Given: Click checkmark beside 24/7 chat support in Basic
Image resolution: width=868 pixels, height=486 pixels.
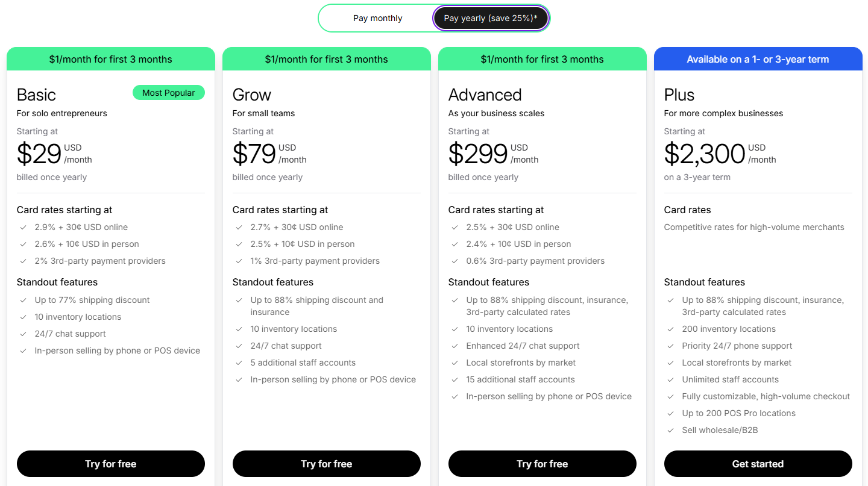Looking at the screenshot, I should (x=24, y=334).
